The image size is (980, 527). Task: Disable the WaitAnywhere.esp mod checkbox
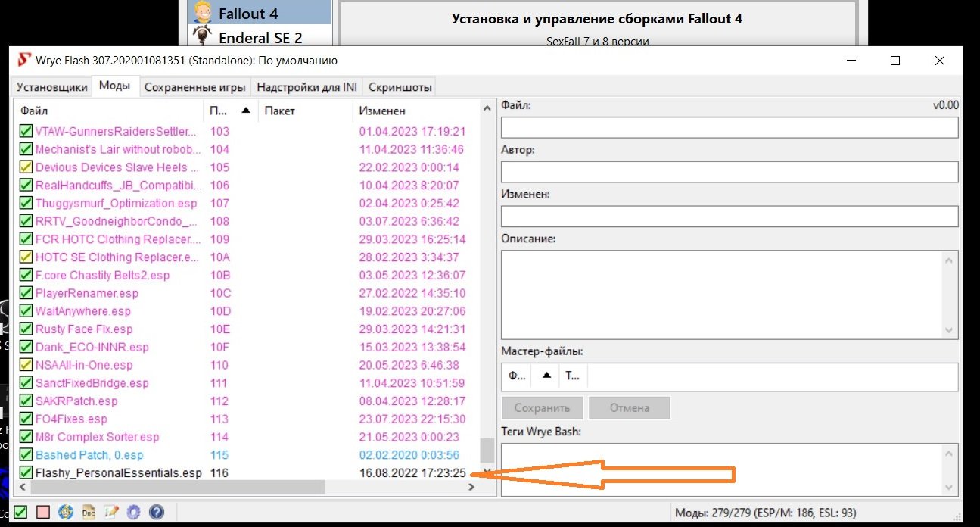26,311
